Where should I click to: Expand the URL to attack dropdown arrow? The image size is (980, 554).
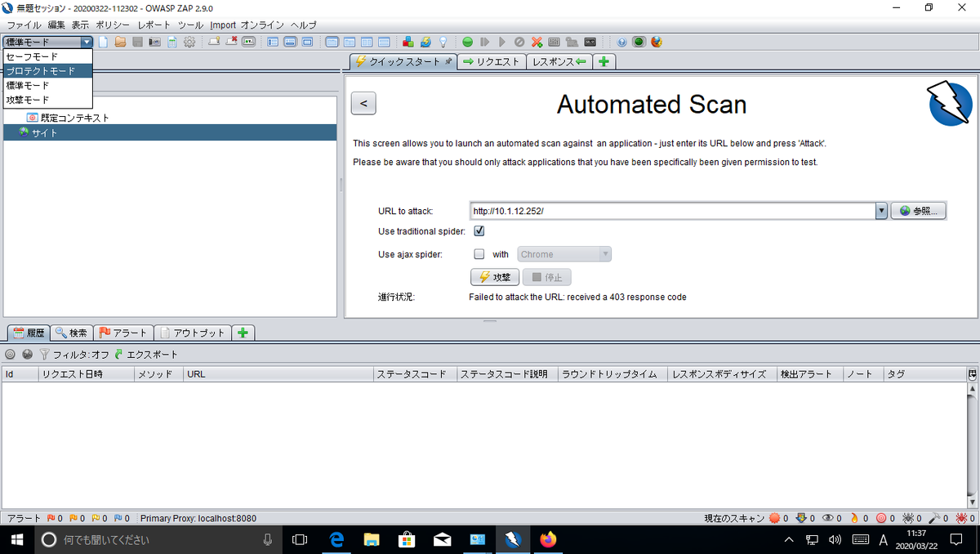[x=881, y=211]
